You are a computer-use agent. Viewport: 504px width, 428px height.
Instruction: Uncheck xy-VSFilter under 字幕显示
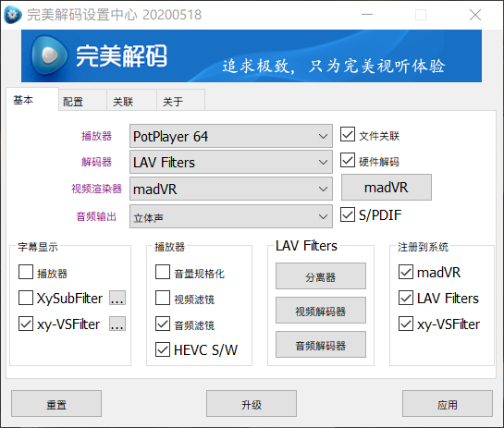point(26,324)
